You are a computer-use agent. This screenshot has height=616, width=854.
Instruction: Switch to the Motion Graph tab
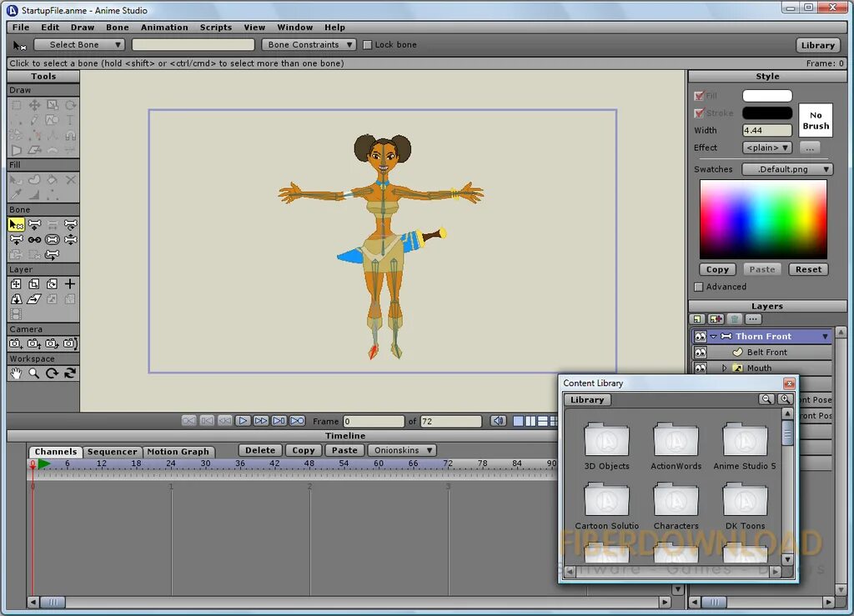pos(178,452)
